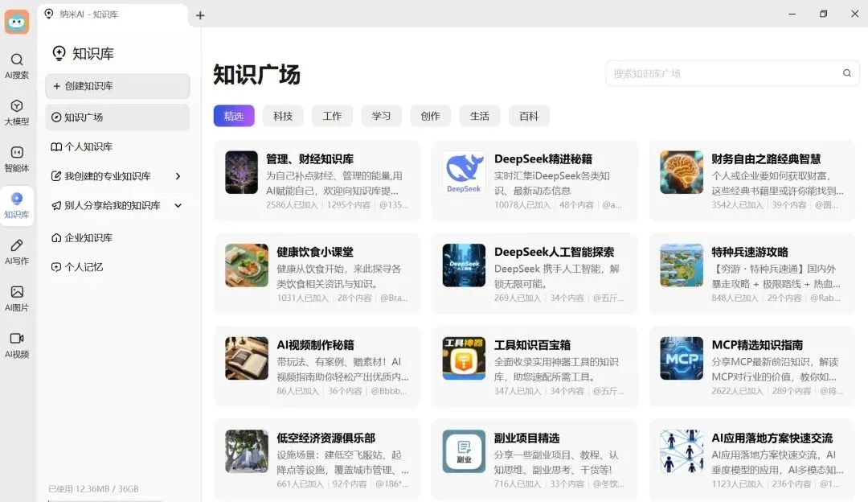This screenshot has height=502, width=868.
Task: Click the 创建知识库 button
Action: point(117,86)
